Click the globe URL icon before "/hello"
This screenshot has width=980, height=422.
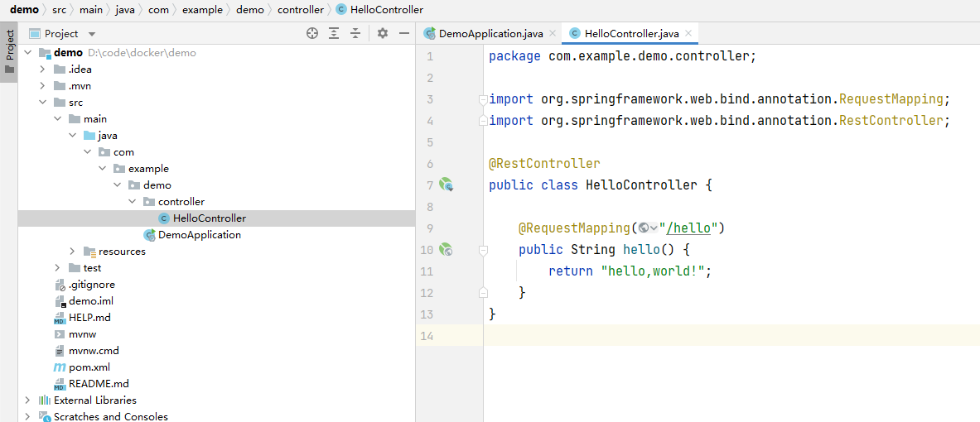643,228
